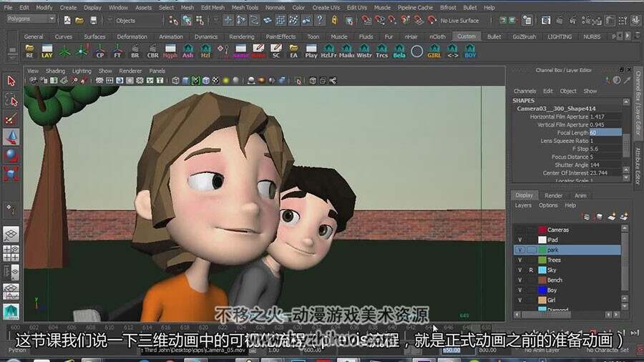The width and height of the screenshot is (644, 362).
Task: Click Camera03__300_Shape414 shape name
Action: (x=556, y=108)
